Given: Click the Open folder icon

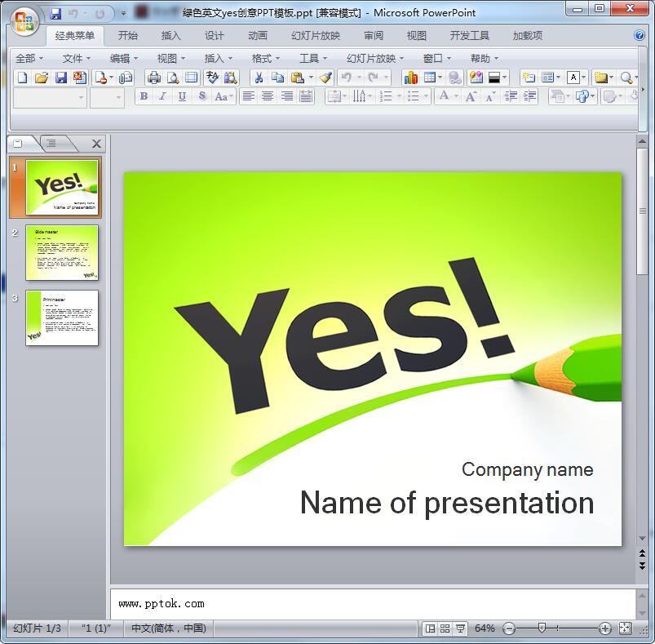Looking at the screenshot, I should point(42,78).
